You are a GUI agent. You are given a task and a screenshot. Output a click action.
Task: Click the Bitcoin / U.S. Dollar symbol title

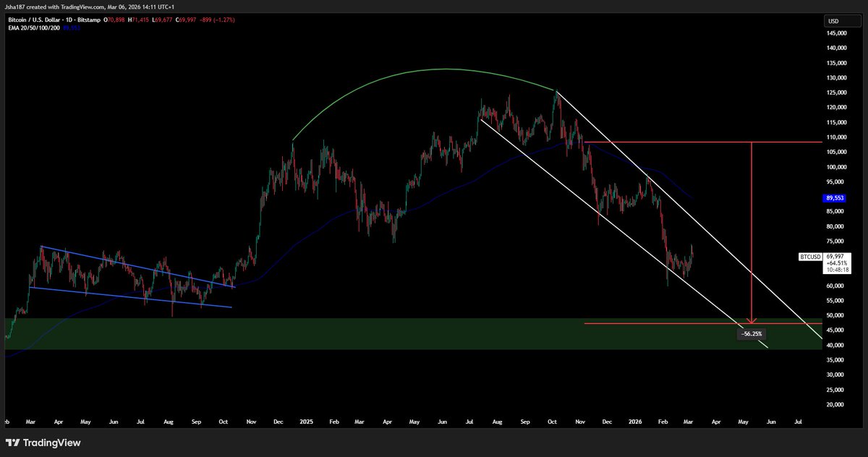coord(33,20)
